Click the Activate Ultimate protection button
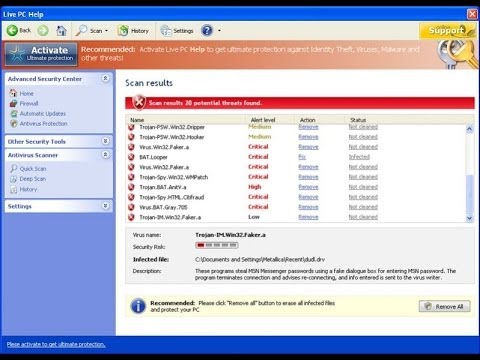The image size is (480, 360). 41,54
